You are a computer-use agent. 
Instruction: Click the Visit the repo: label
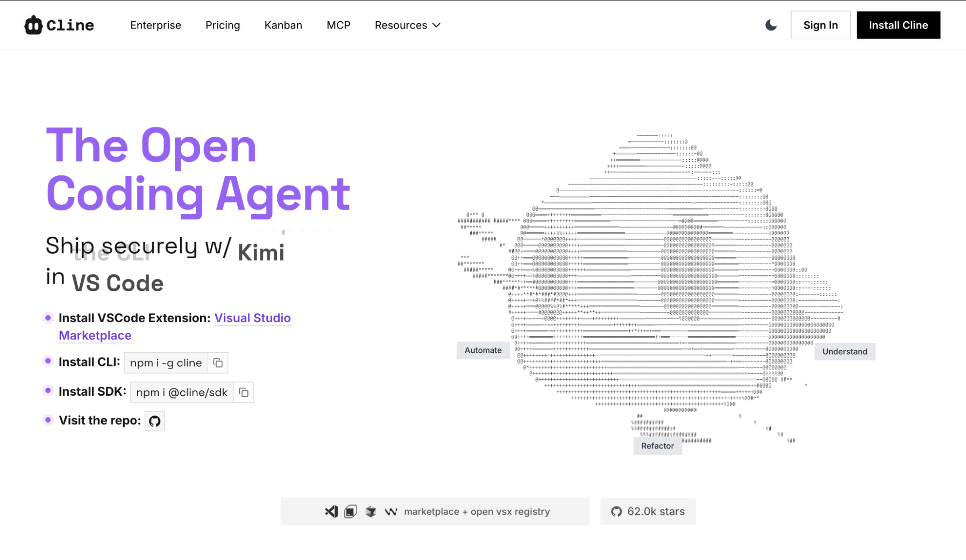100,420
